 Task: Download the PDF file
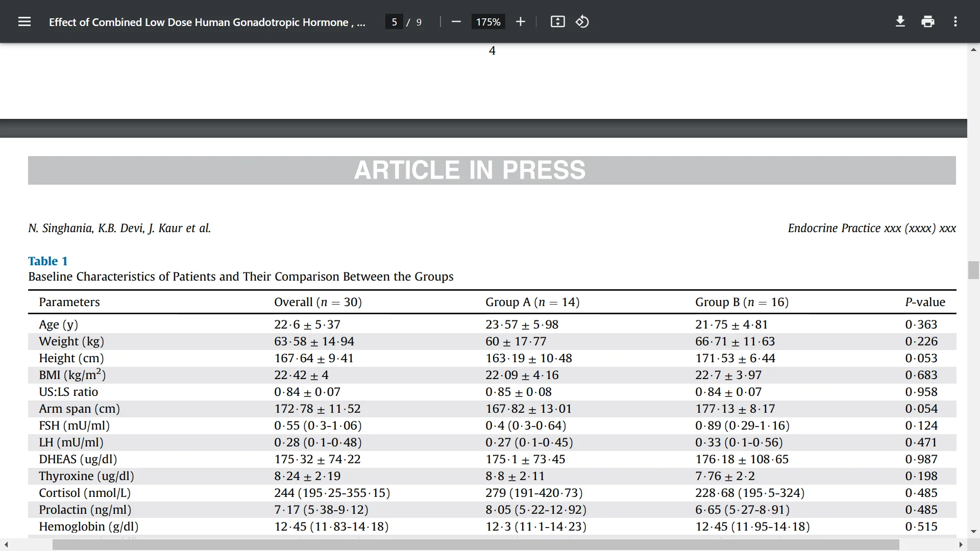900,22
